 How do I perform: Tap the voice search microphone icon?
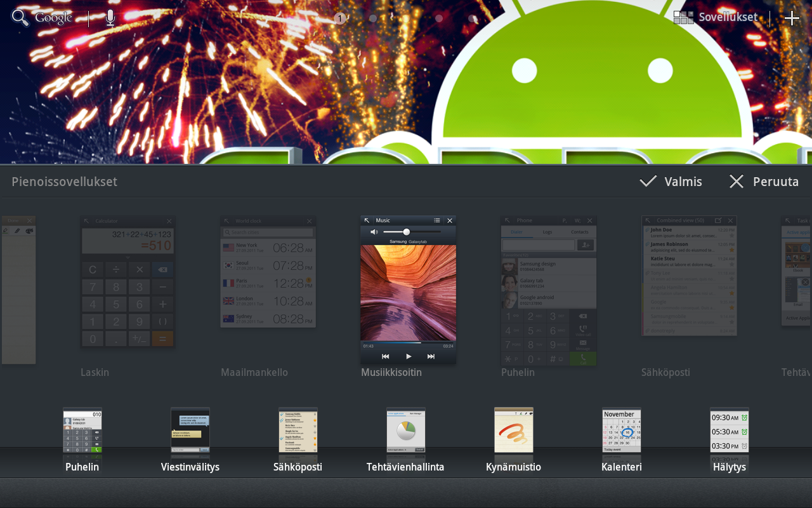coord(110,18)
